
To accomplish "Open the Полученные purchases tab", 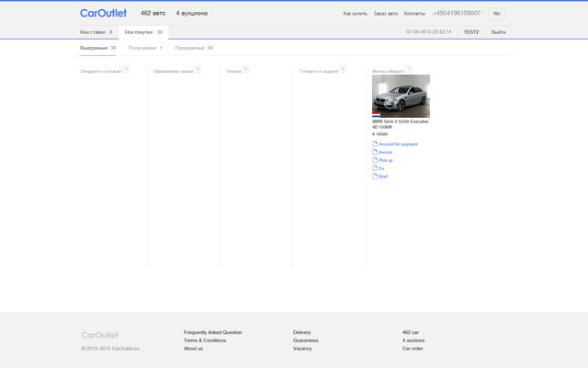I will click(x=145, y=48).
